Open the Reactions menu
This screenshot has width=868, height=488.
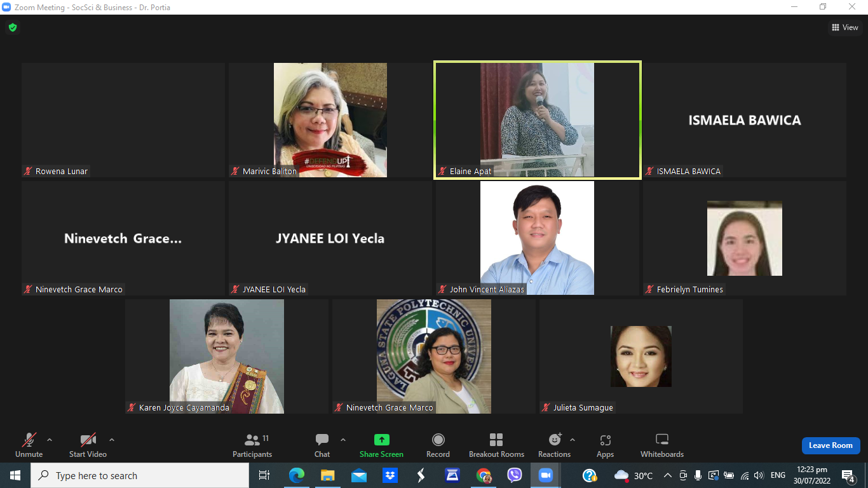[x=554, y=445]
